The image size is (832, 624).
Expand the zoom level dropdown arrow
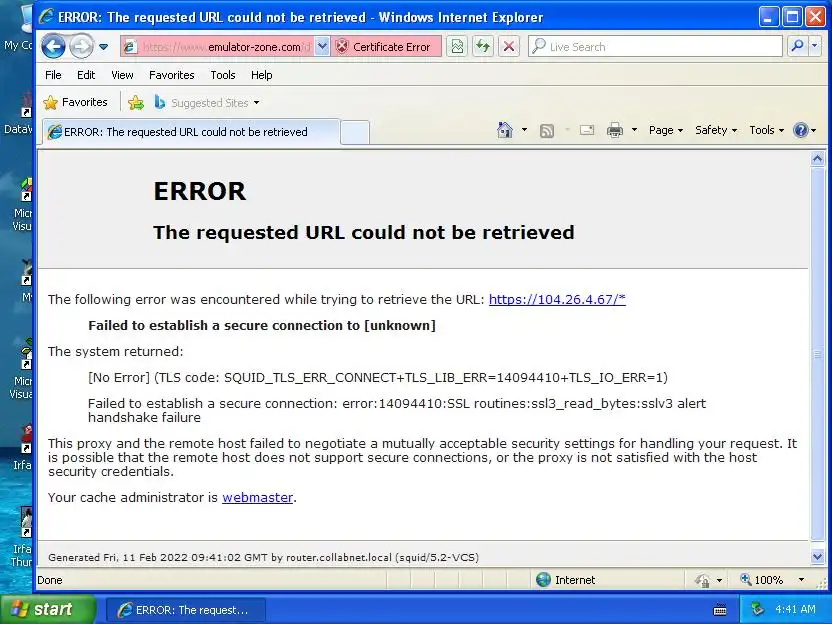801,580
